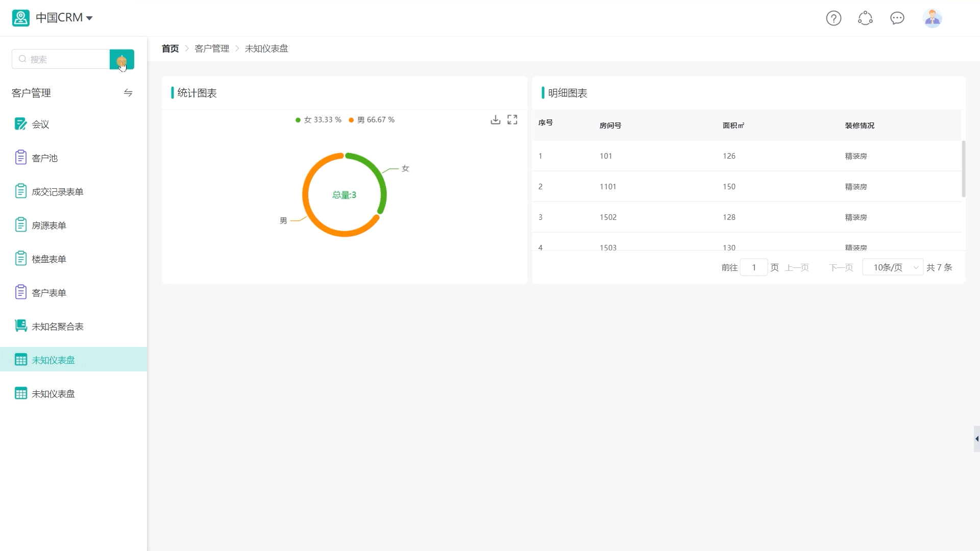Toggle the 客户管理 sidebar swap arrows icon
The image size is (980, 551).
click(x=128, y=93)
